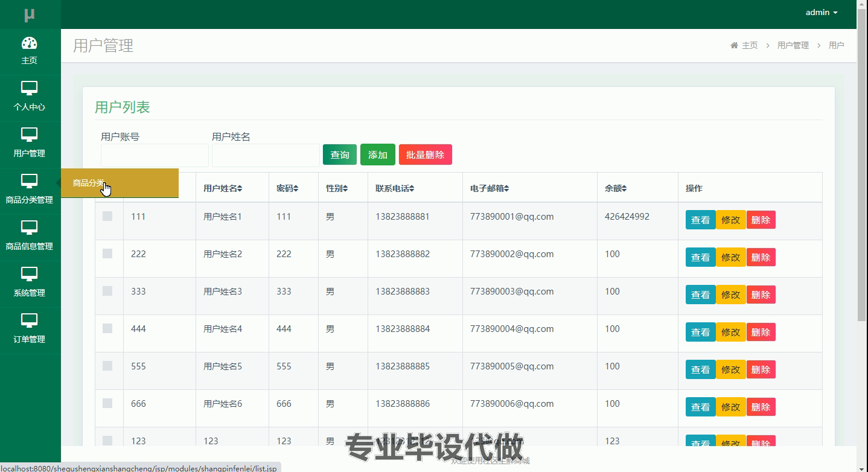Click the 查询 search button
Screen dimensions: 868x472
click(340, 155)
